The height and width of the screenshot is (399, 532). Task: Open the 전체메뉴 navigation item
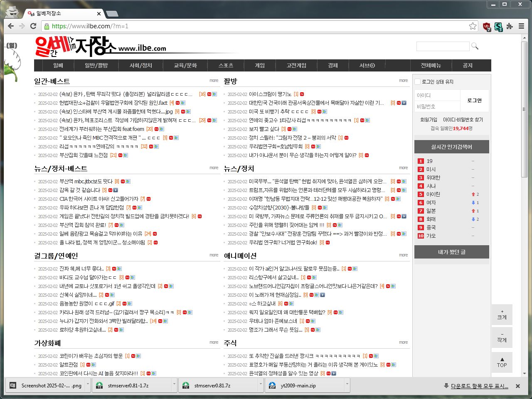(431, 65)
